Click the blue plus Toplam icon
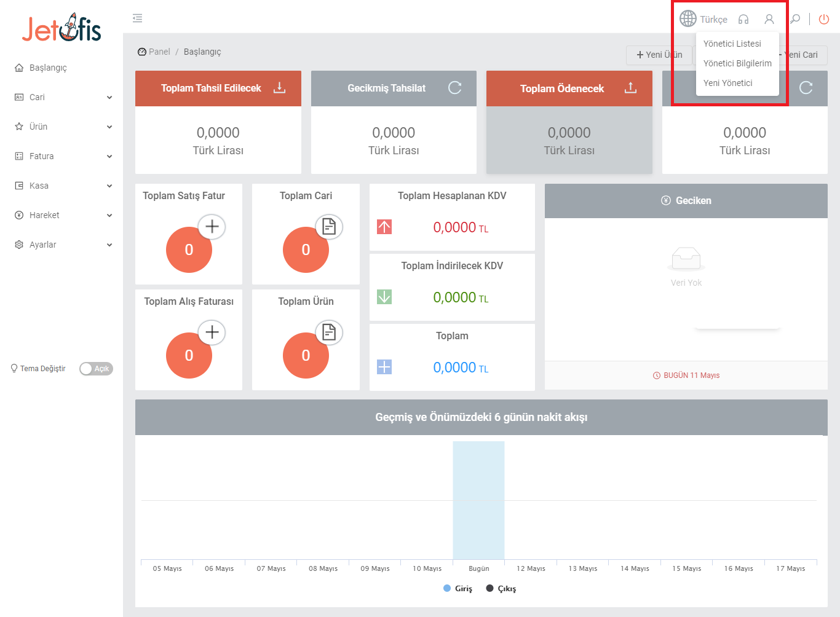 pyautogui.click(x=384, y=367)
